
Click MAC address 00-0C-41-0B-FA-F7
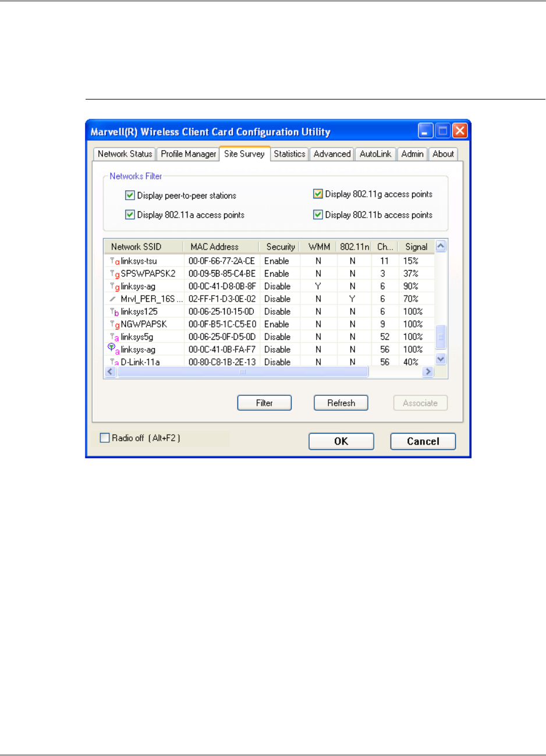(x=222, y=350)
